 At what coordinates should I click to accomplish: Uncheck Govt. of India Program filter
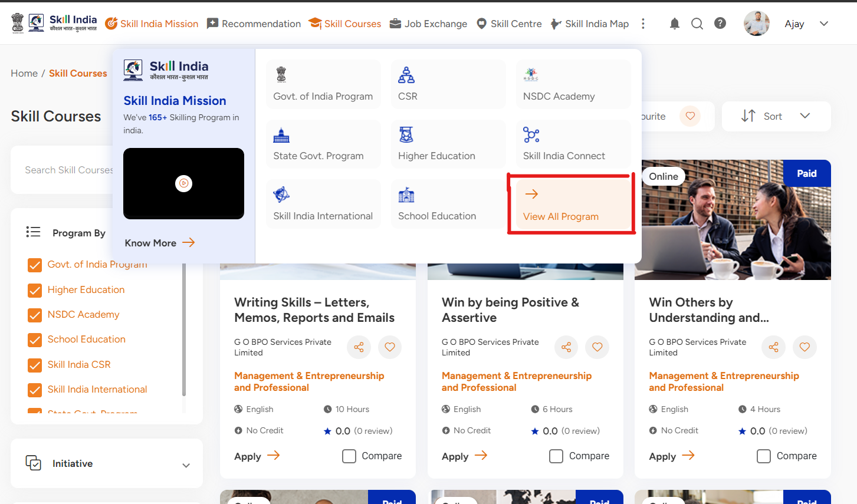pyautogui.click(x=35, y=265)
